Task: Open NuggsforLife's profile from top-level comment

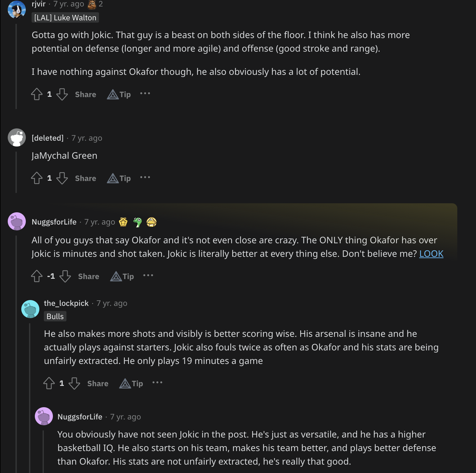Action: [x=54, y=222]
